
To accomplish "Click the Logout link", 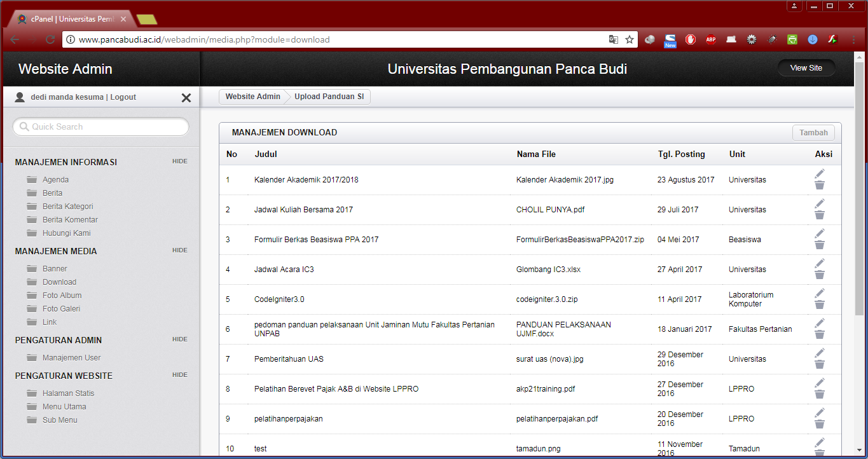I will tap(123, 97).
